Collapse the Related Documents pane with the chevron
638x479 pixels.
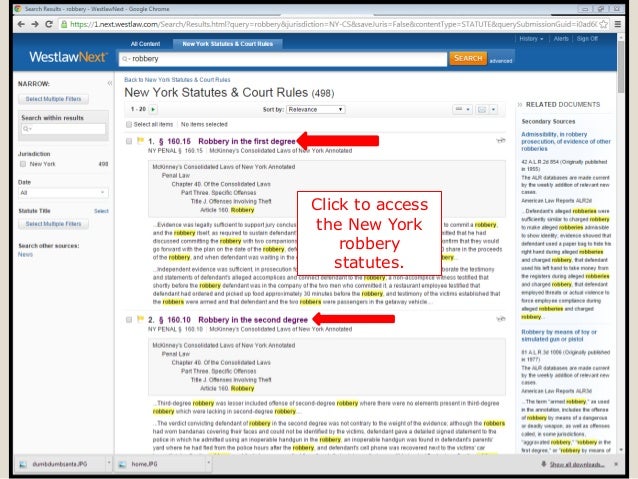pyautogui.click(x=520, y=105)
